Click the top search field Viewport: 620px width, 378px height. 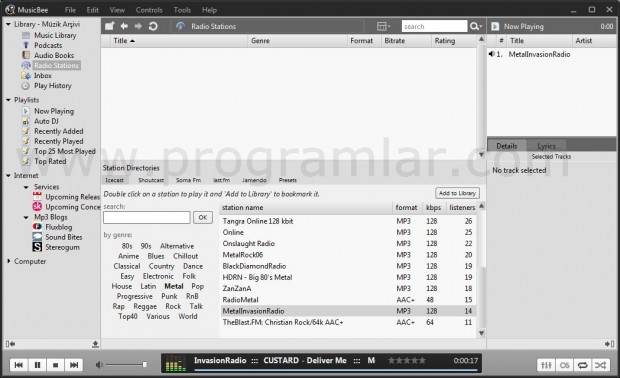pos(434,26)
